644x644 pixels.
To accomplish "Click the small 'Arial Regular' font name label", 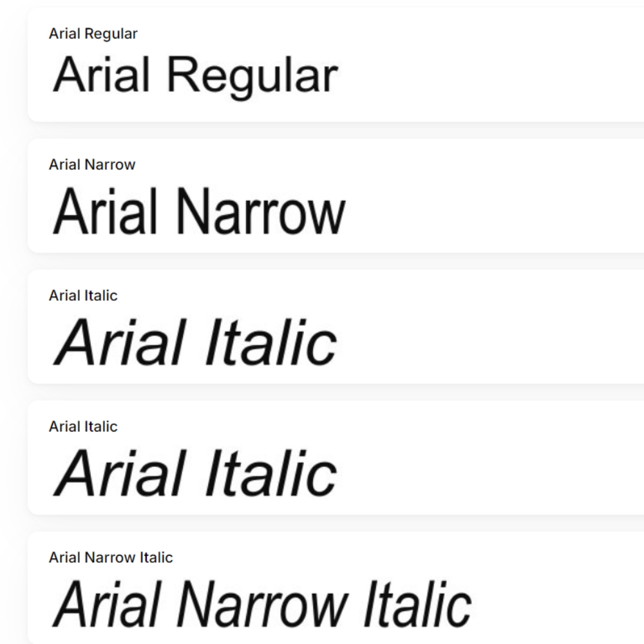I will point(93,33).
